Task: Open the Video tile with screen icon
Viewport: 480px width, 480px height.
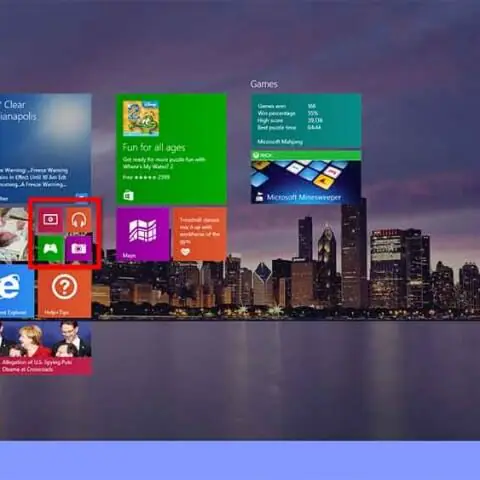Action: (50, 220)
